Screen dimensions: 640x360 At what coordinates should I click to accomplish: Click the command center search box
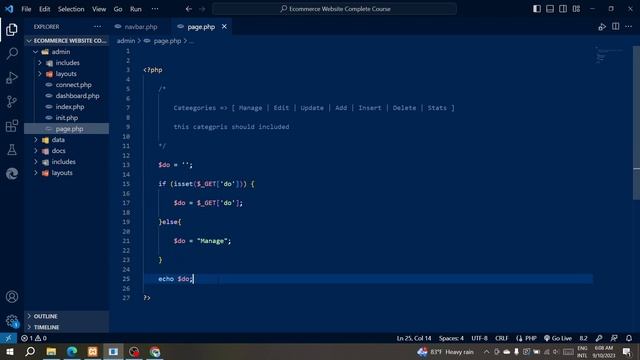click(335, 9)
